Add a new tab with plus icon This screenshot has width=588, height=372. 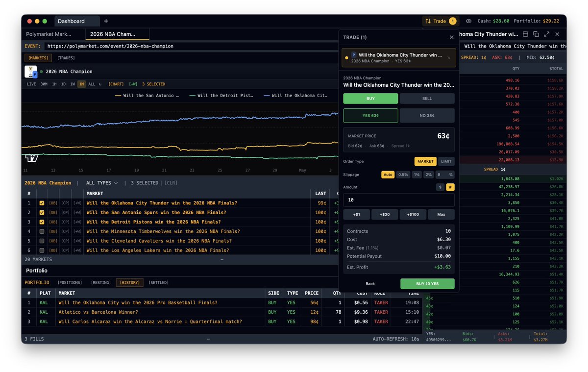(x=106, y=21)
